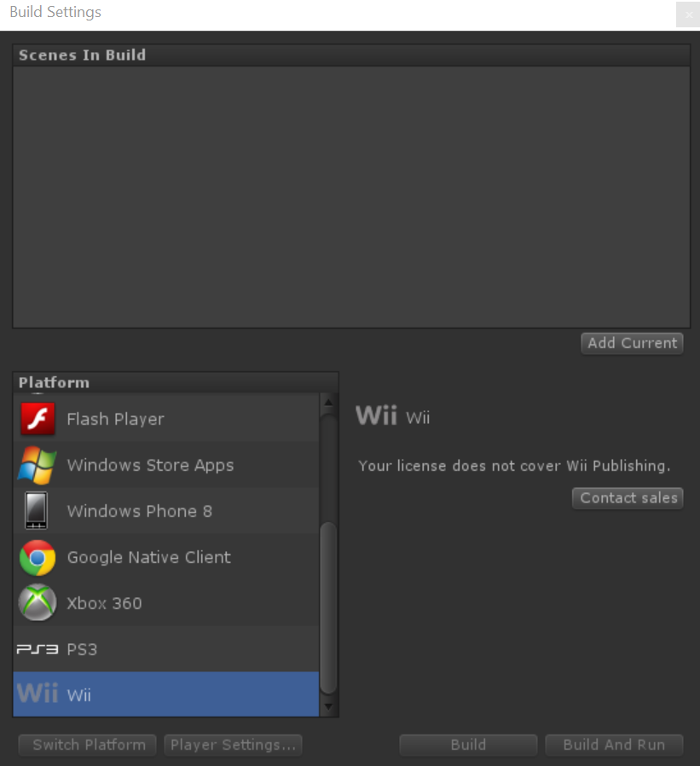700x766 pixels.
Task: Choose the Windows Phone 8 device icon
Action: click(x=37, y=510)
